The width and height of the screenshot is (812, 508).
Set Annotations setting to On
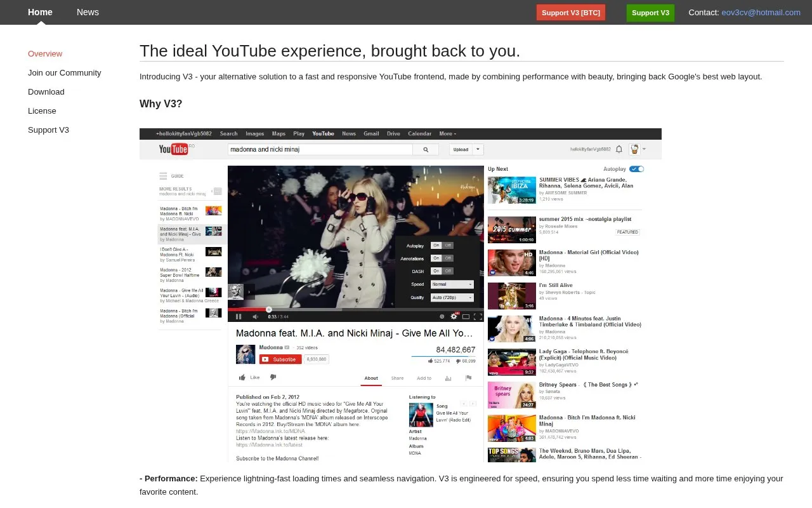pos(436,258)
